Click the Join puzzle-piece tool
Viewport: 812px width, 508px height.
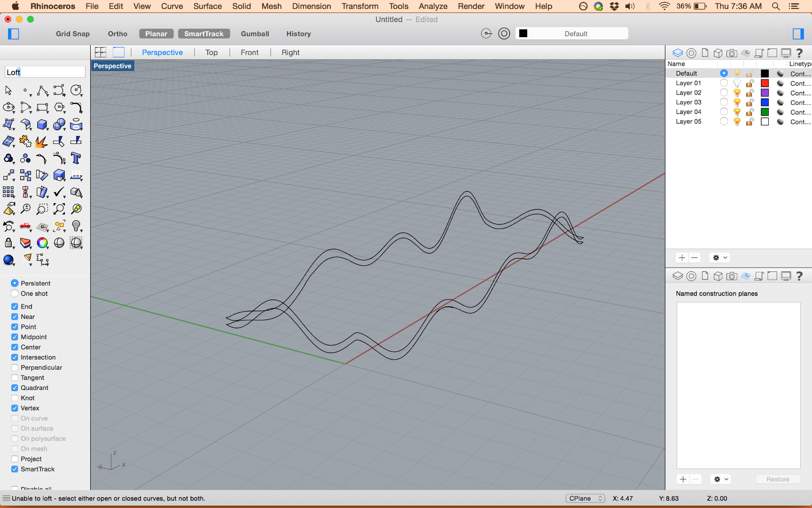coord(25,141)
